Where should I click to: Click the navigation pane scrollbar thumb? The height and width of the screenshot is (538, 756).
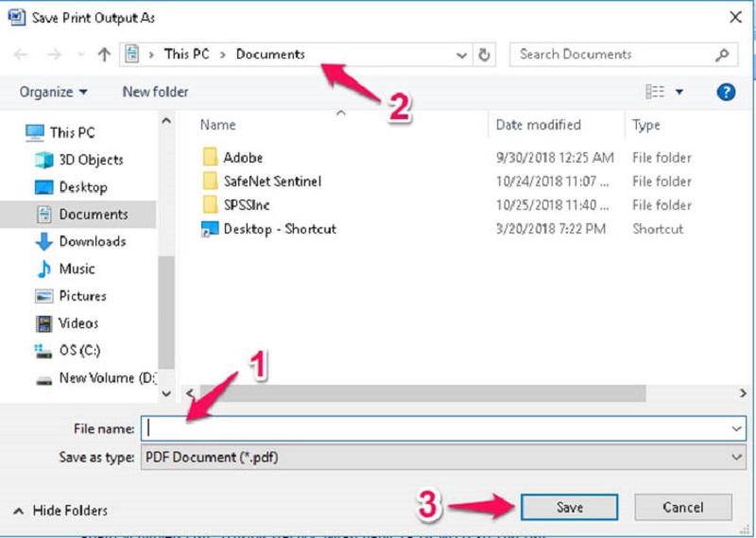[166, 312]
